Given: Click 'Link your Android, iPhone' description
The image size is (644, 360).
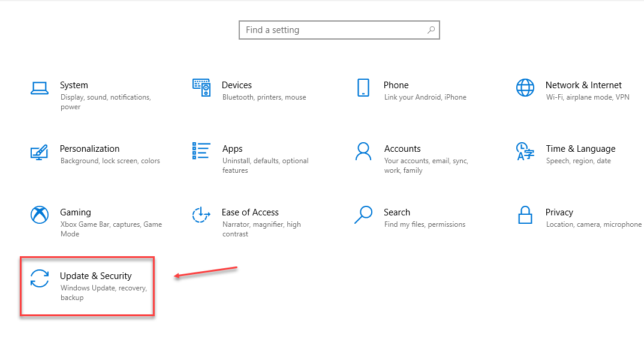Looking at the screenshot, I should pos(425,97).
